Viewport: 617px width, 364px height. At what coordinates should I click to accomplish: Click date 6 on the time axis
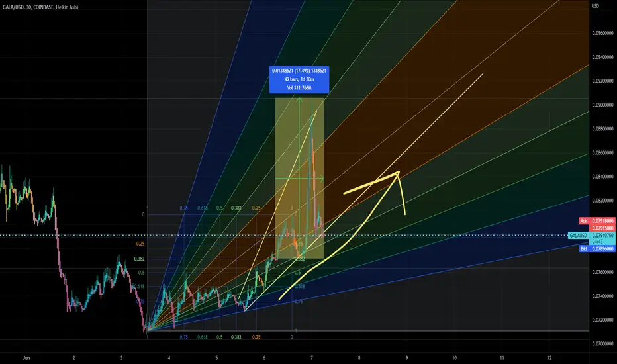tap(264, 358)
